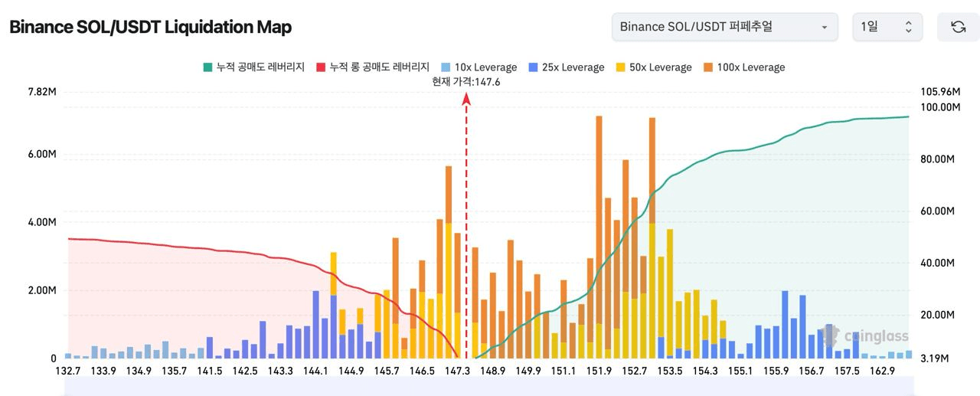The width and height of the screenshot is (980, 396).
Task: Click the 현재 가격:147.6 label
Action: [465, 82]
